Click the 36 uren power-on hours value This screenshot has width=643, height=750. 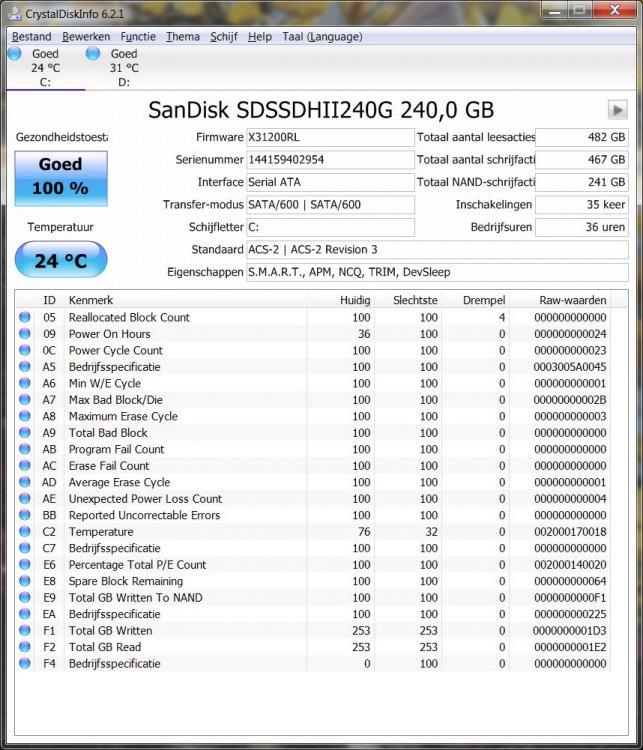click(x=582, y=227)
